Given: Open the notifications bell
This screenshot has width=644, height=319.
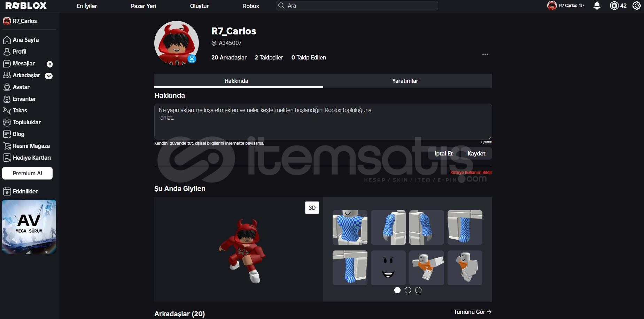Looking at the screenshot, I should (597, 6).
